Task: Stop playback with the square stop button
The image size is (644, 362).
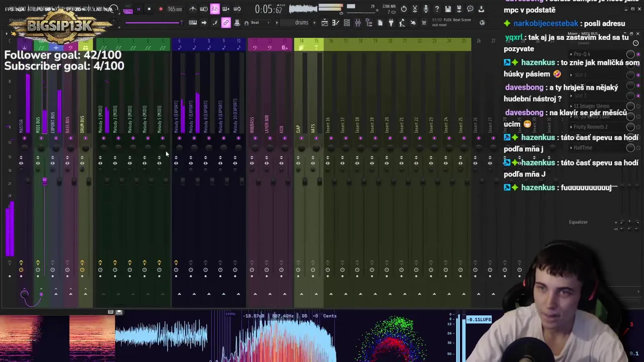Action: tap(149, 9)
